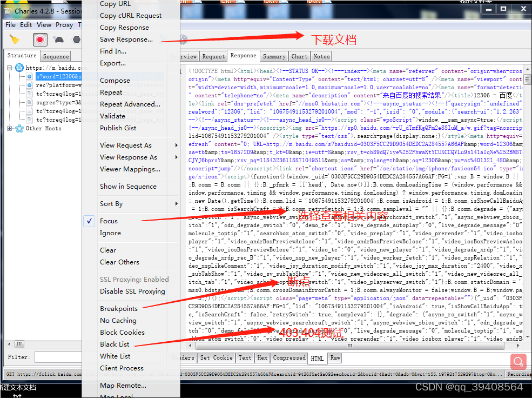This screenshot has width=532, height=398.
Task: Choose Repeat from context menu
Action: click(111, 92)
